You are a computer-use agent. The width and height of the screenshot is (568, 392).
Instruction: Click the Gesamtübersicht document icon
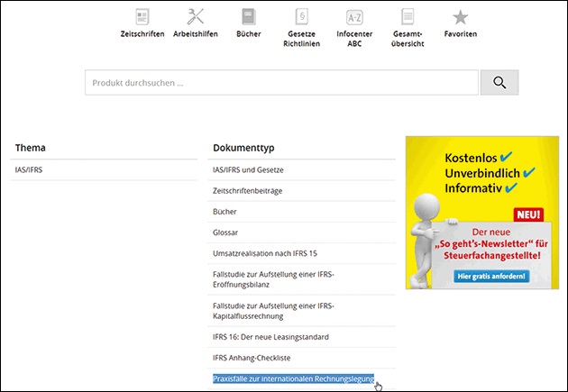(408, 17)
